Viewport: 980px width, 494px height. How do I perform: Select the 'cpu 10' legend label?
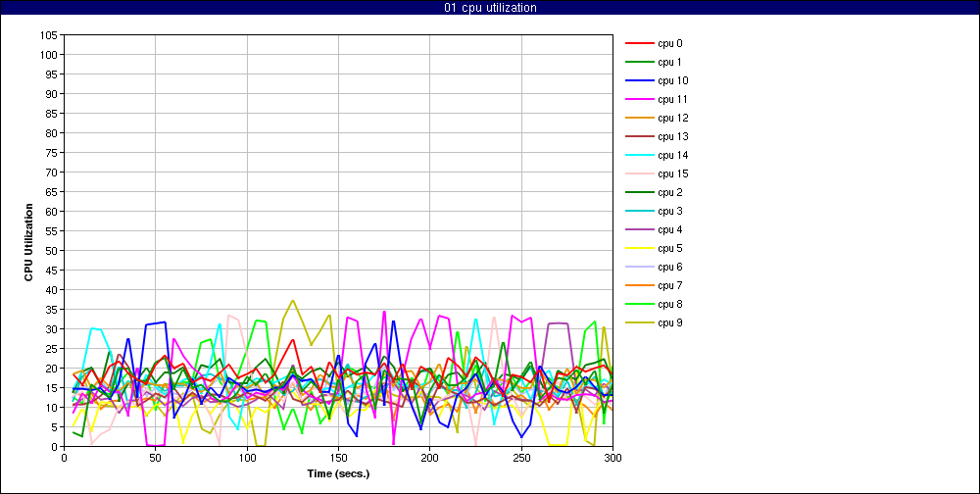coord(672,80)
